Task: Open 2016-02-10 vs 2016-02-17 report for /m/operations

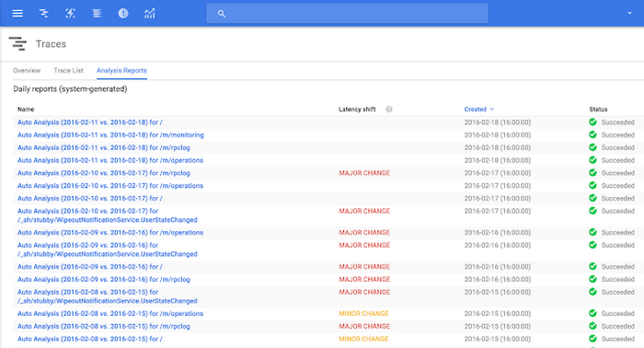Action: (110, 186)
